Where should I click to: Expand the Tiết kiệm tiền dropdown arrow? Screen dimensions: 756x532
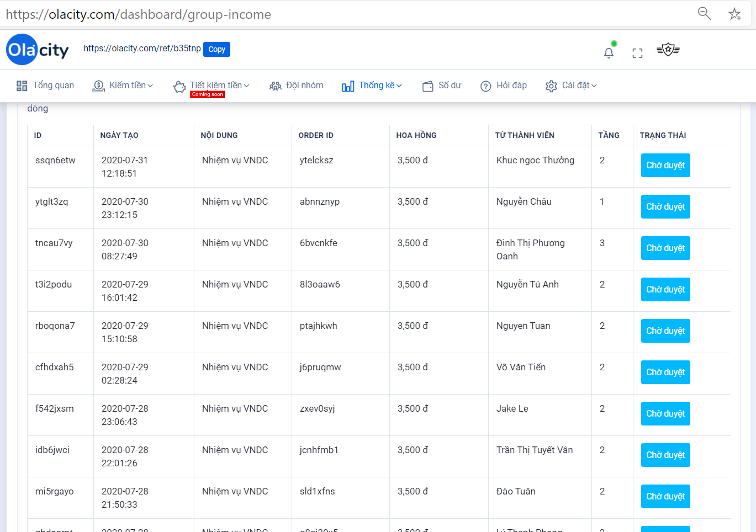pyautogui.click(x=246, y=86)
